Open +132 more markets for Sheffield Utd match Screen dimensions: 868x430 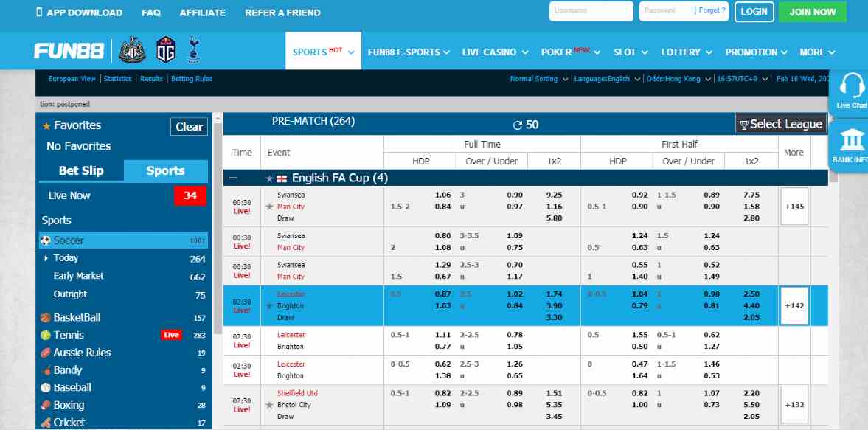tap(794, 404)
